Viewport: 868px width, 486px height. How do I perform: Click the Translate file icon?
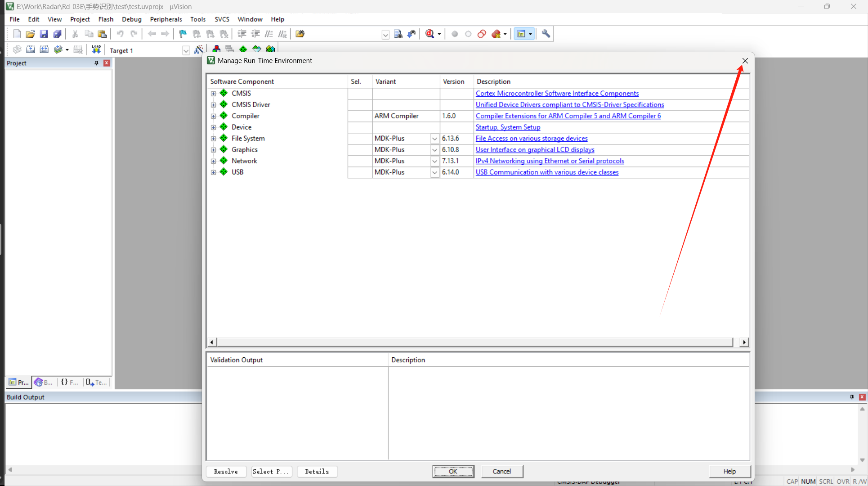[x=17, y=49]
